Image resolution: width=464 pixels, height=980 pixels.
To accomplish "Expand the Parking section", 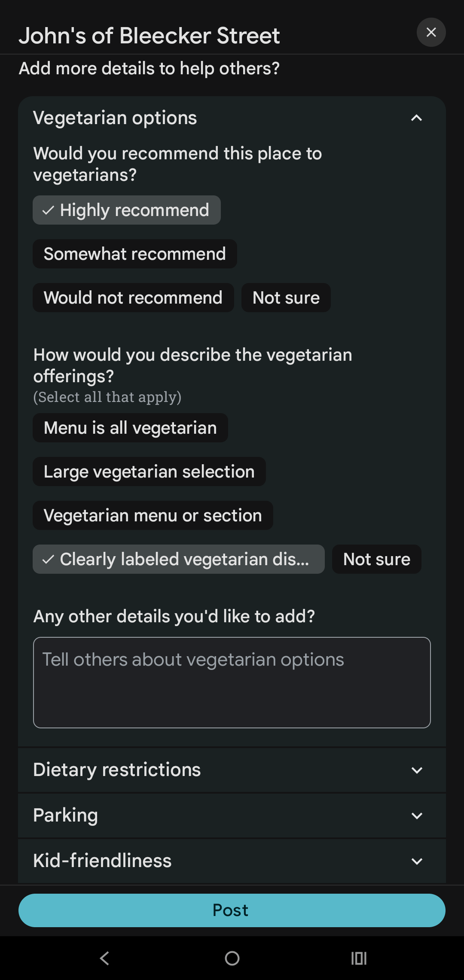I will click(416, 816).
